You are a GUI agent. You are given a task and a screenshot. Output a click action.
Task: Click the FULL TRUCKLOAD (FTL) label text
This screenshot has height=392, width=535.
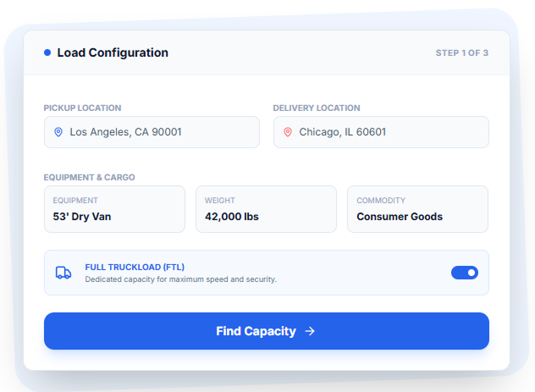pos(135,267)
